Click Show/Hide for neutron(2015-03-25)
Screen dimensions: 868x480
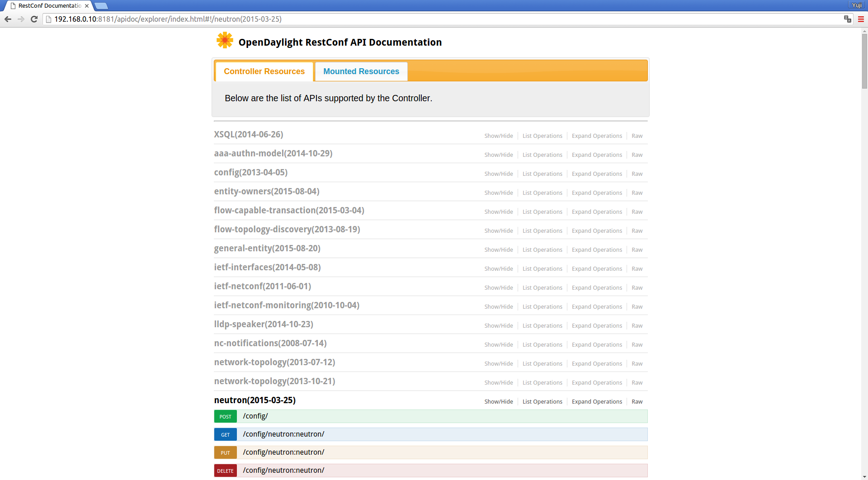499,402
